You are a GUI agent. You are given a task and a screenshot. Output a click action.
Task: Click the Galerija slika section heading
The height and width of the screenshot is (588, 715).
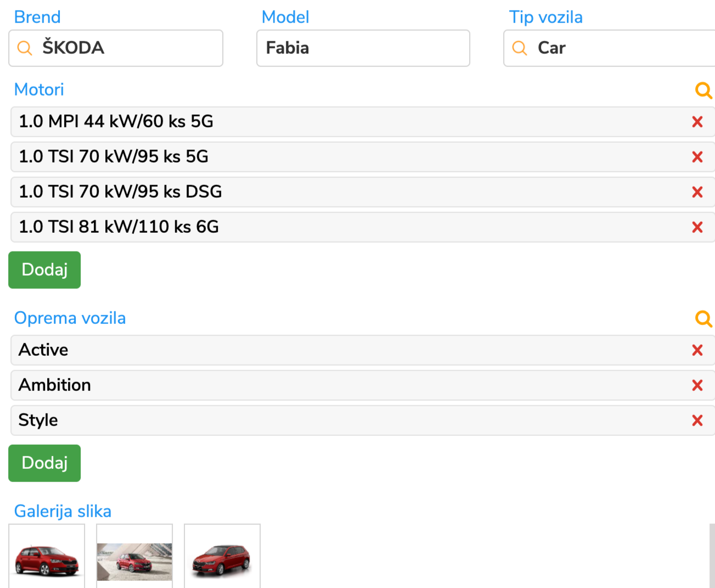63,512
